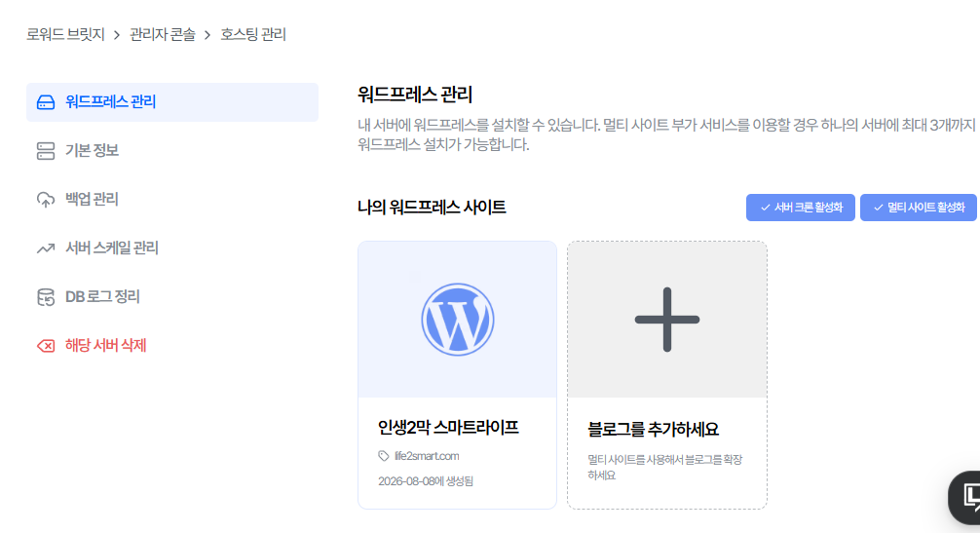Open the chat widget icon at bottom right
The image size is (980, 533).
pos(965,497)
